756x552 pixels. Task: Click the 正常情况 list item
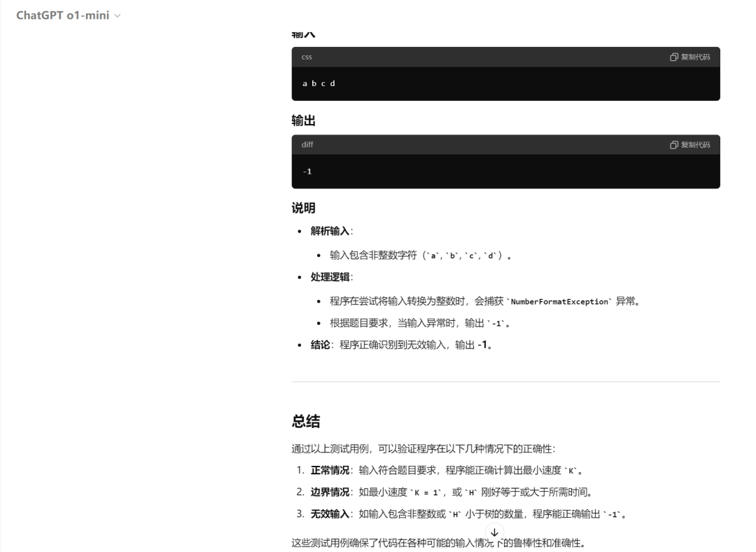(332, 469)
